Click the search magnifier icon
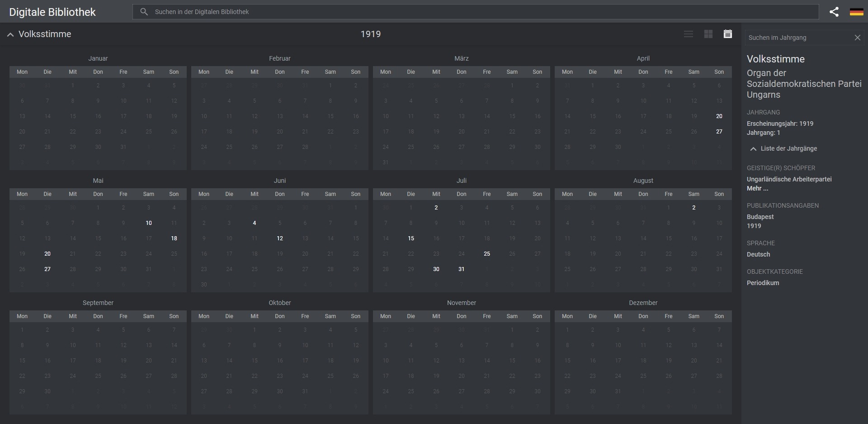Image resolution: width=868 pixels, height=424 pixels. 144,12
